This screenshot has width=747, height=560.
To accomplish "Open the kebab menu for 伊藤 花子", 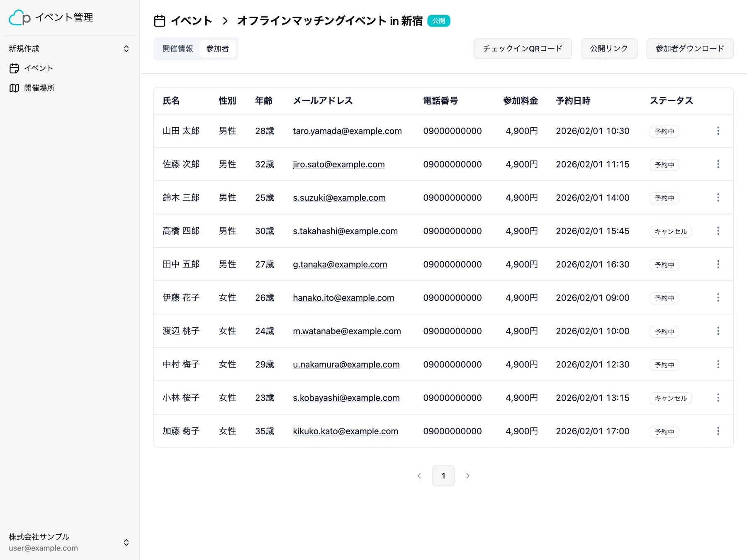I will pos(718,297).
